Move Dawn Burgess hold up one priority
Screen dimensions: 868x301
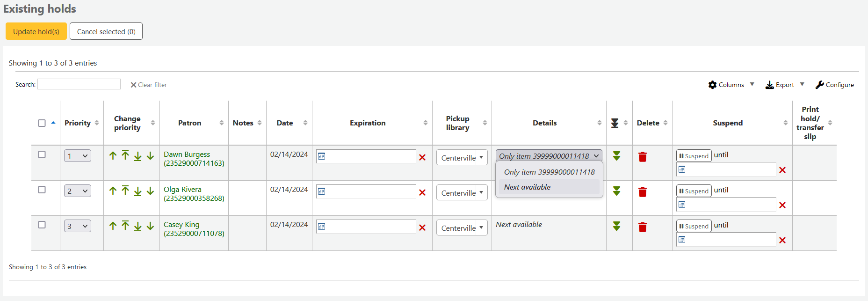point(113,156)
